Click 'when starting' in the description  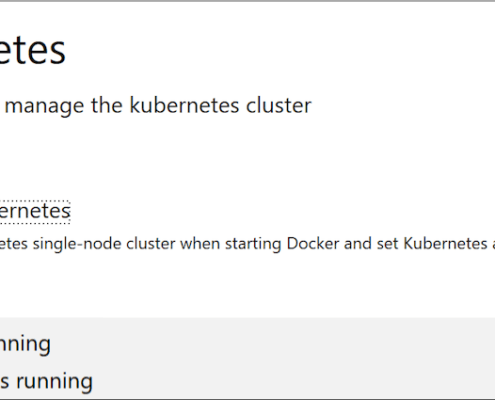(x=231, y=244)
